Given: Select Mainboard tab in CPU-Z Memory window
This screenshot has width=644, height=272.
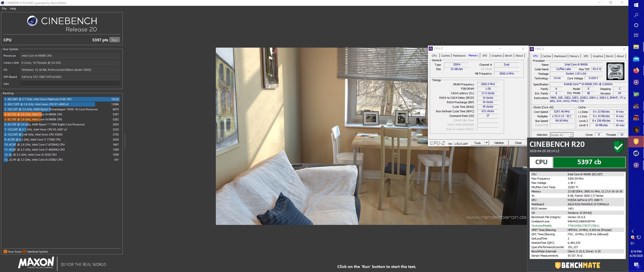Looking at the screenshot, I should click(x=459, y=56).
